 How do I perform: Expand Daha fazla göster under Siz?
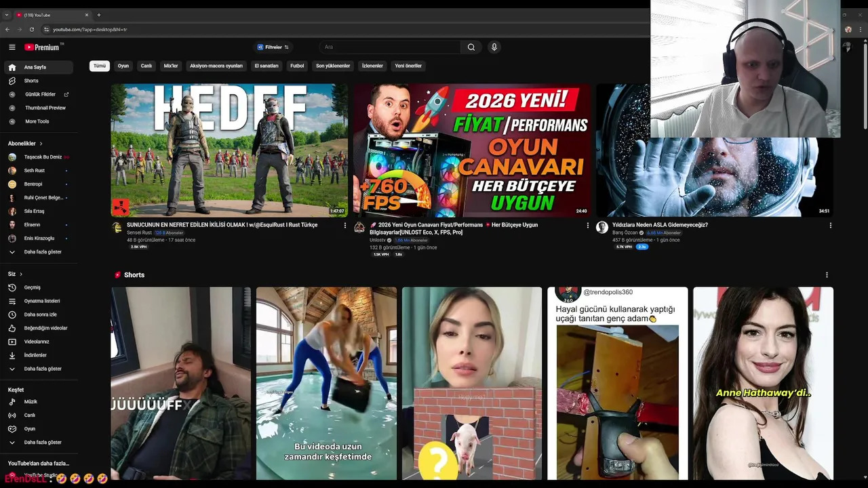pyautogui.click(x=38, y=369)
